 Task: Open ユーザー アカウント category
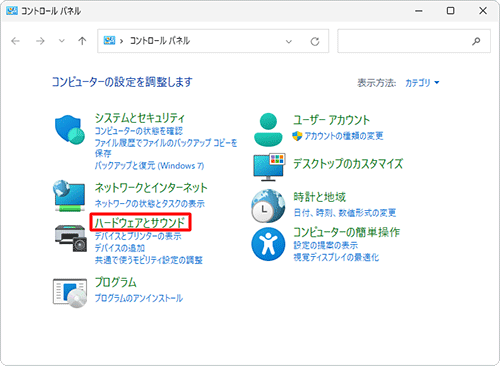(x=332, y=120)
